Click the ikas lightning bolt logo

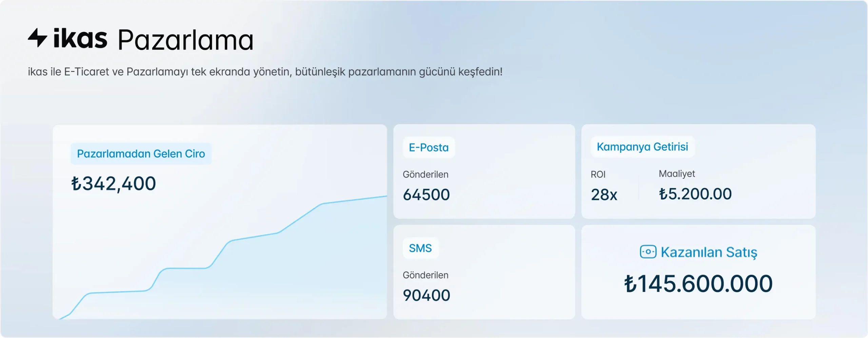(37, 37)
